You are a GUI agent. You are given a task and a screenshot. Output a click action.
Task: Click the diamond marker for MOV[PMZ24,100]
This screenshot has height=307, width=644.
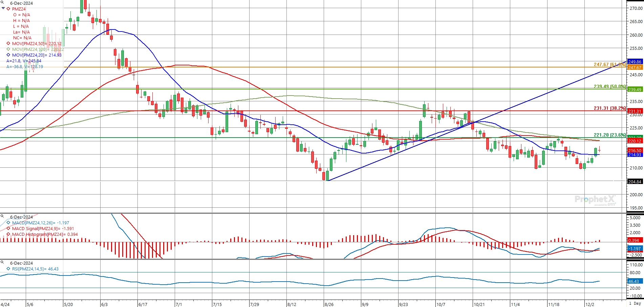[x=8, y=49]
